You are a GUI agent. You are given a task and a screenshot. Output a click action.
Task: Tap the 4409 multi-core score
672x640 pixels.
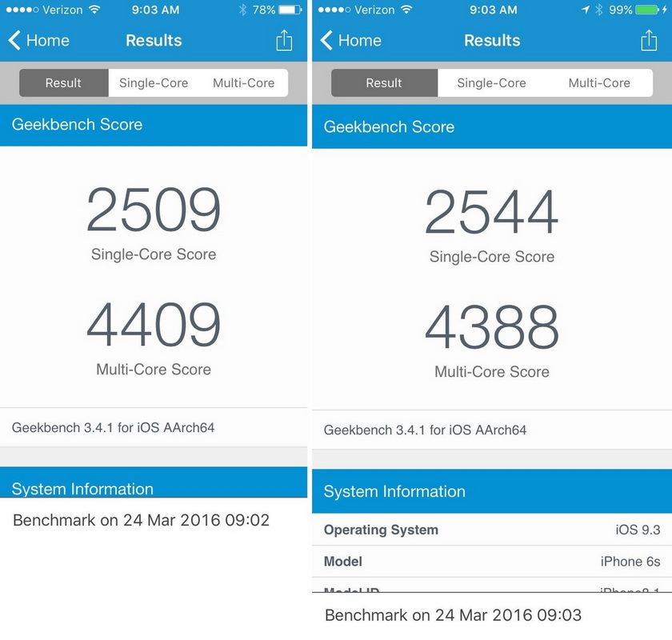click(x=154, y=324)
